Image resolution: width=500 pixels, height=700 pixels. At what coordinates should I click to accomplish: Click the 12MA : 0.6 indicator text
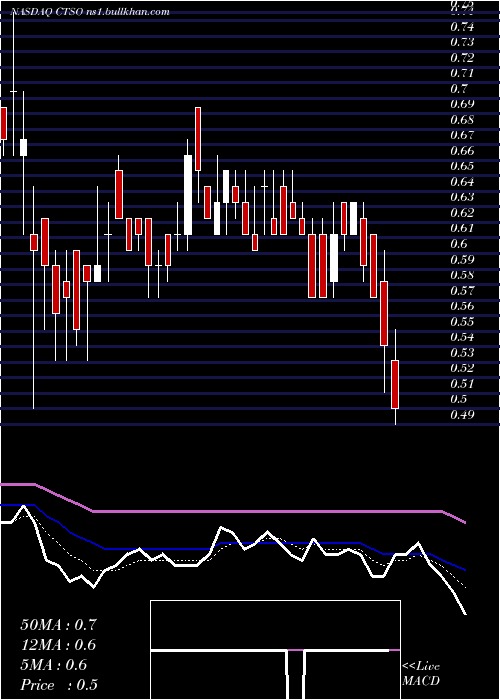[x=58, y=645]
